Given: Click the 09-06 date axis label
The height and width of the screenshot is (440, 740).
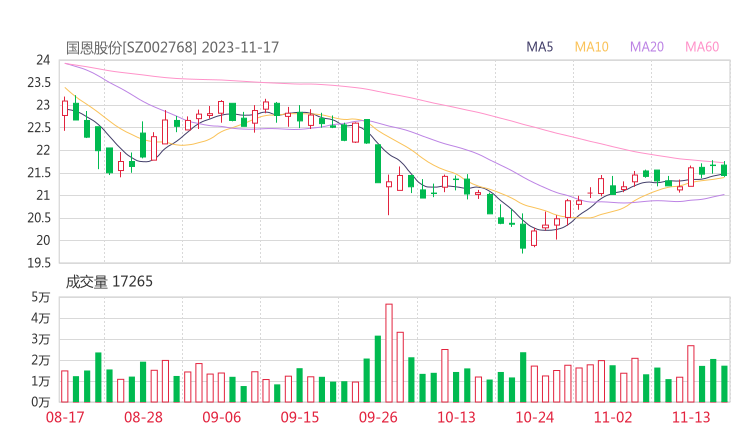Looking at the screenshot, I should tap(221, 417).
